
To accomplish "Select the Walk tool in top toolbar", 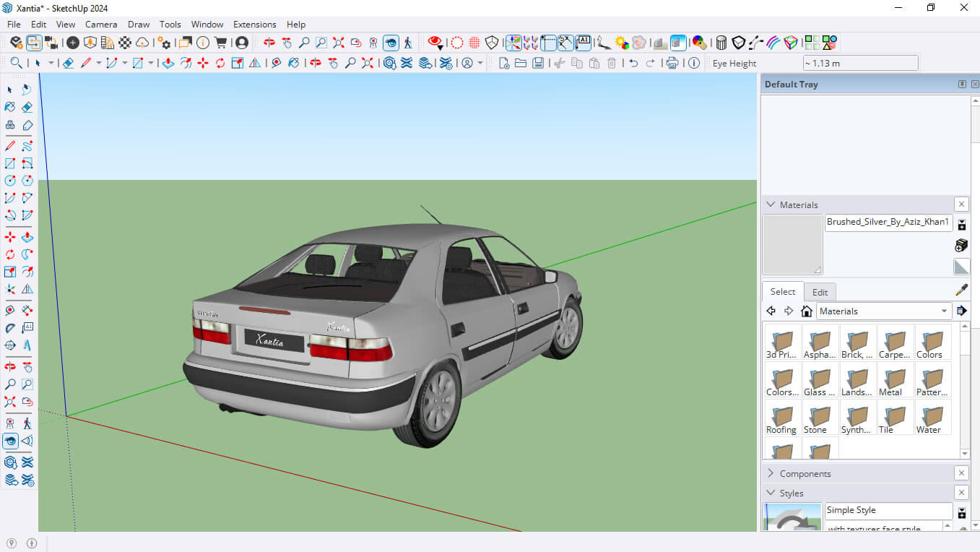I will 408,43.
